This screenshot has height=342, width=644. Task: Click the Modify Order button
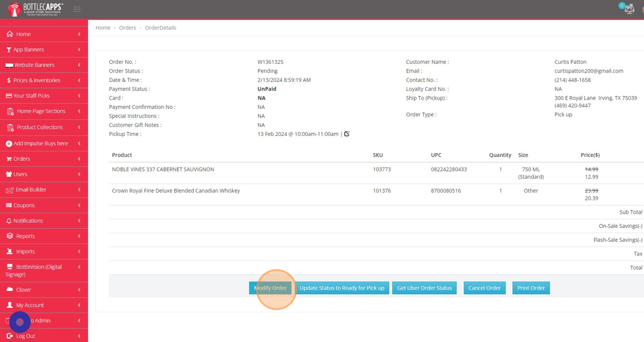coord(270,288)
